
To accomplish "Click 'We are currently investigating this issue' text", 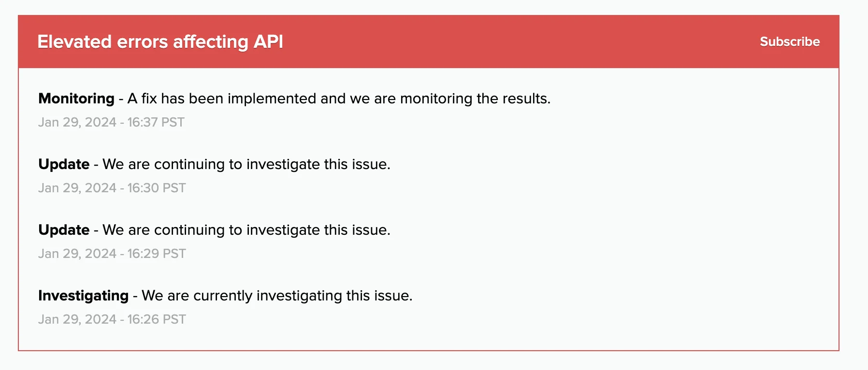I will click(277, 296).
